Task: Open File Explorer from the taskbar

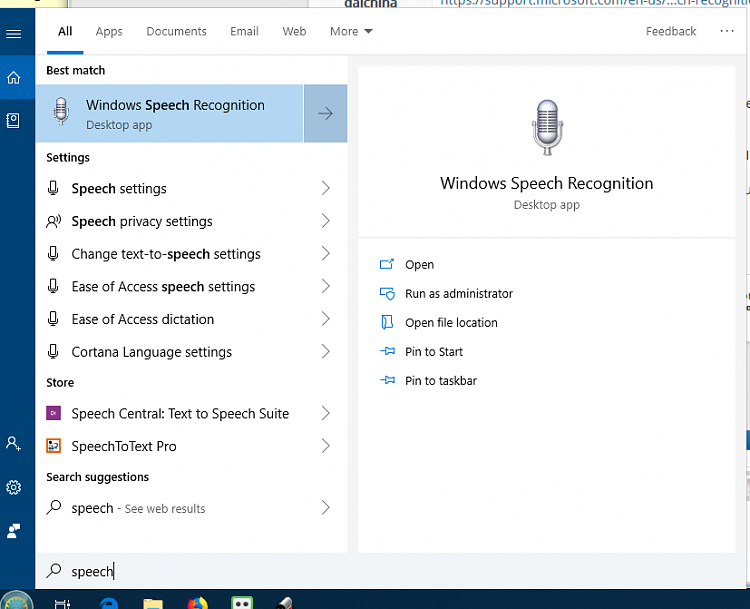Action: (153, 603)
